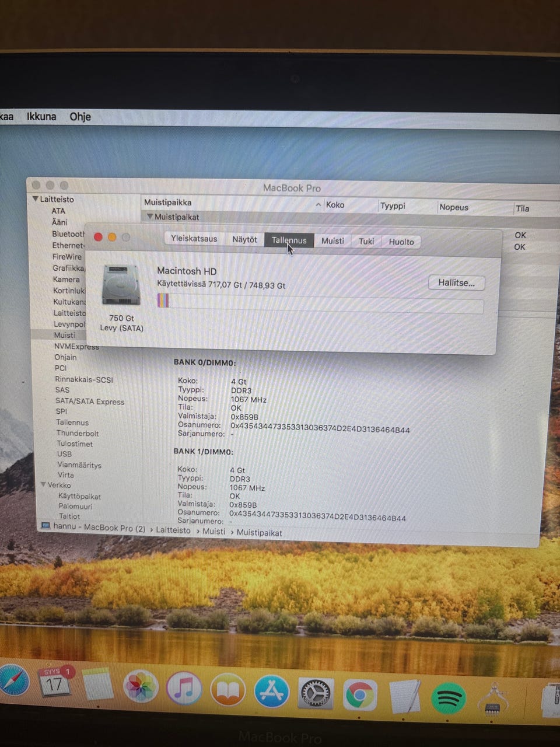
Task: Open the Ohje menu
Action: pyautogui.click(x=80, y=117)
